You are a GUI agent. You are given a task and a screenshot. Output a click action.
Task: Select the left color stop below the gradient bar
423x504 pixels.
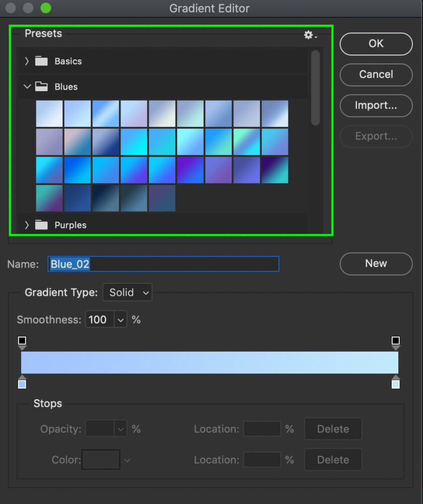(22, 384)
